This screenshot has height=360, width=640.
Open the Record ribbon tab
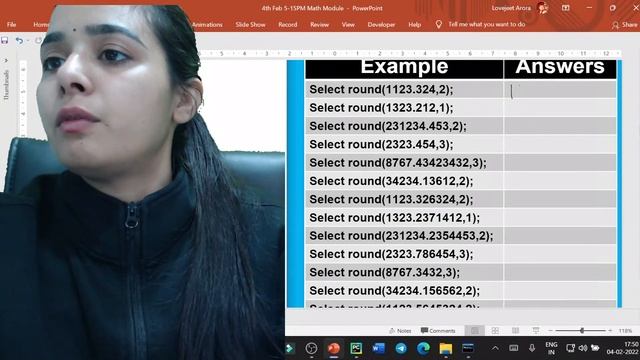point(288,24)
